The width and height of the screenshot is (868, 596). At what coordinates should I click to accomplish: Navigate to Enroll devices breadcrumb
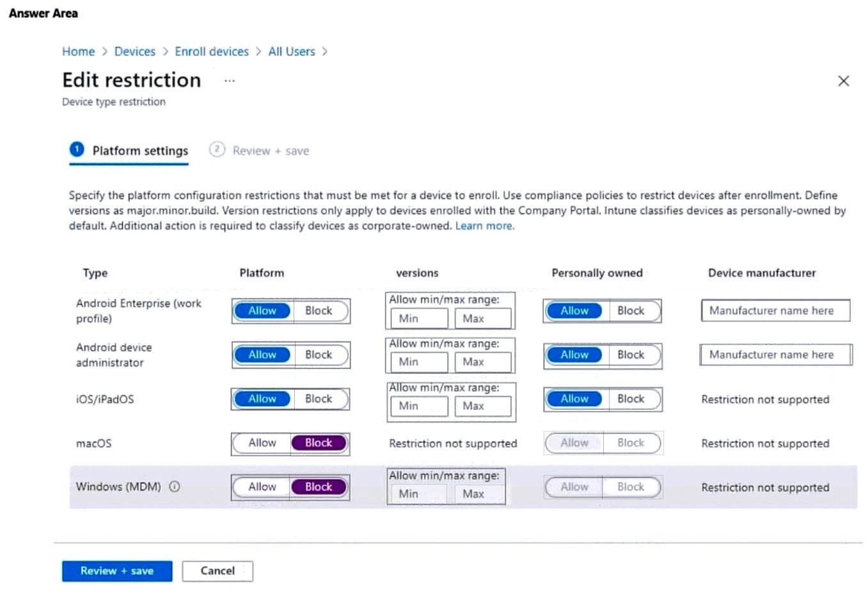[x=212, y=51]
